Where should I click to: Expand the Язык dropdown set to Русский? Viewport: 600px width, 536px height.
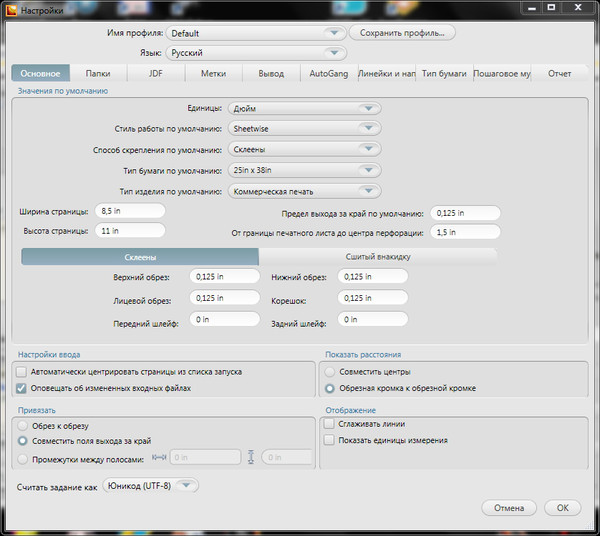(256, 53)
